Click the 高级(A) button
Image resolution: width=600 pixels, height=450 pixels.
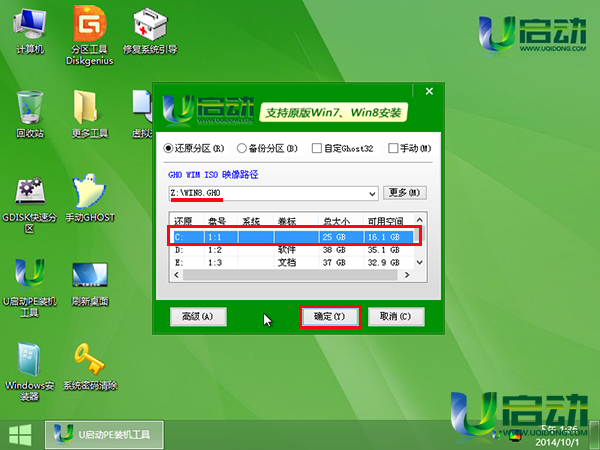point(198,317)
